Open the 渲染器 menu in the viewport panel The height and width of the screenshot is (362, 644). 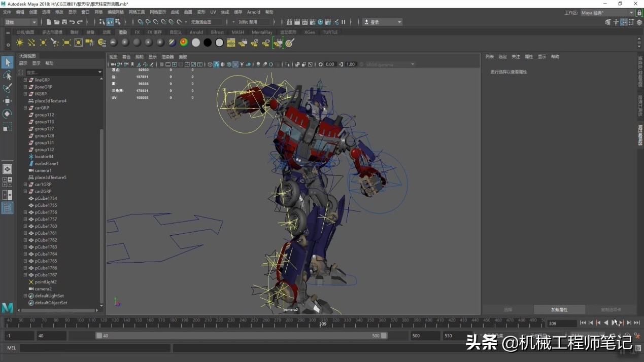coord(167,57)
